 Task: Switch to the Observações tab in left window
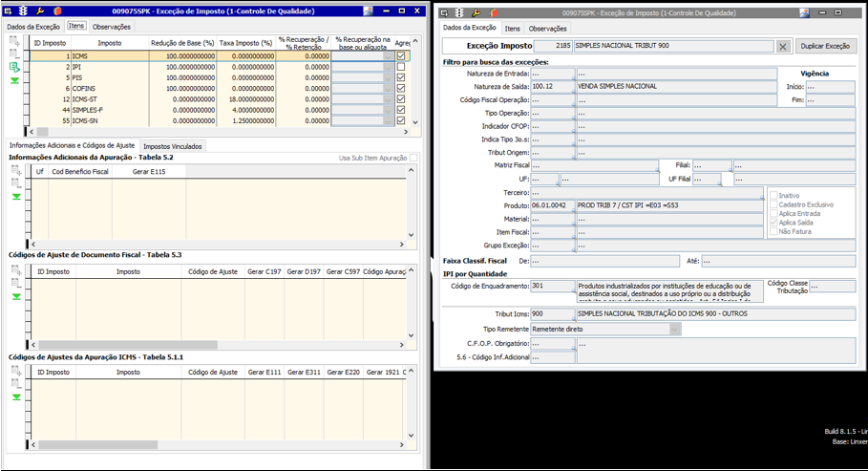click(x=112, y=27)
